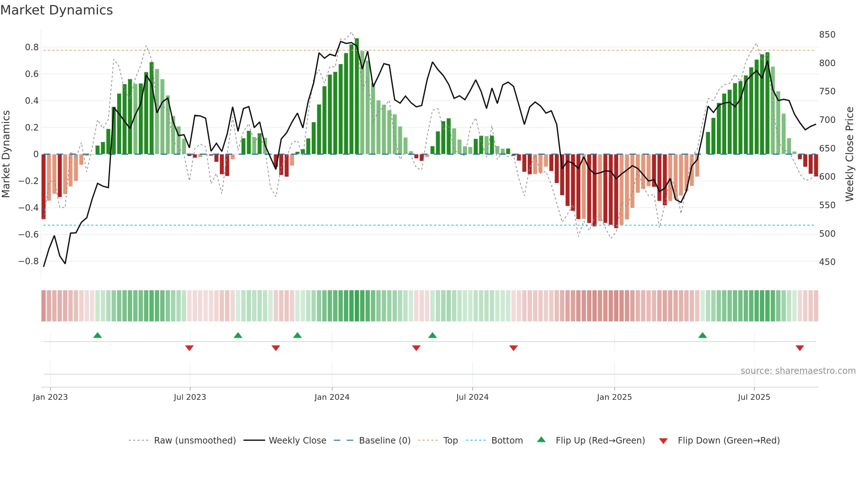Click the Jul 2023 x-axis label
Image resolution: width=868 pixels, height=488 pixels.
[x=190, y=397]
